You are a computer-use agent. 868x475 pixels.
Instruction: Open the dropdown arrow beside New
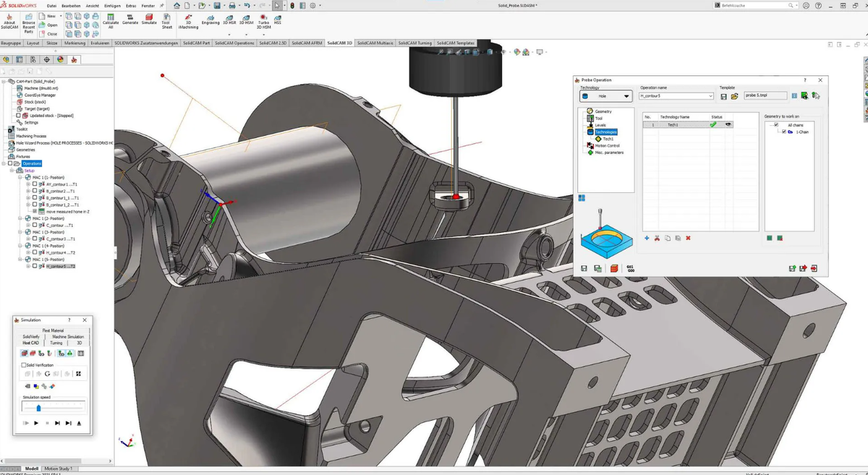click(60, 16)
